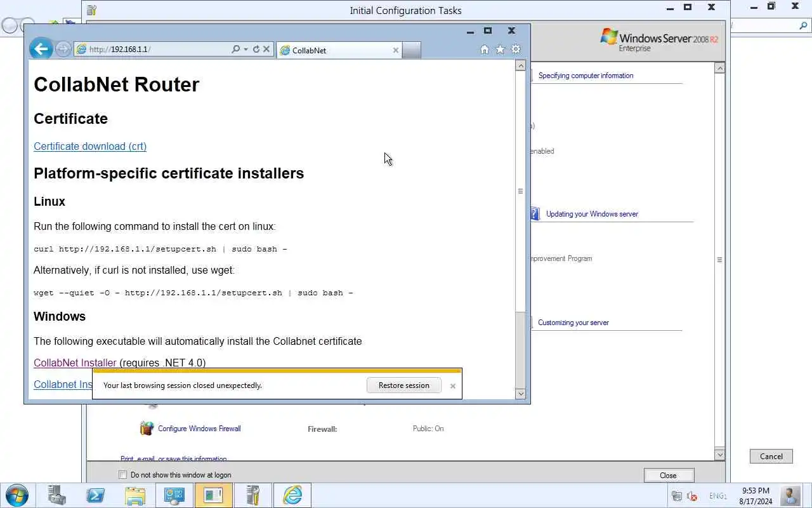Open address bar autocomplete dropdown arrow
The image size is (812, 508).
[x=246, y=49]
